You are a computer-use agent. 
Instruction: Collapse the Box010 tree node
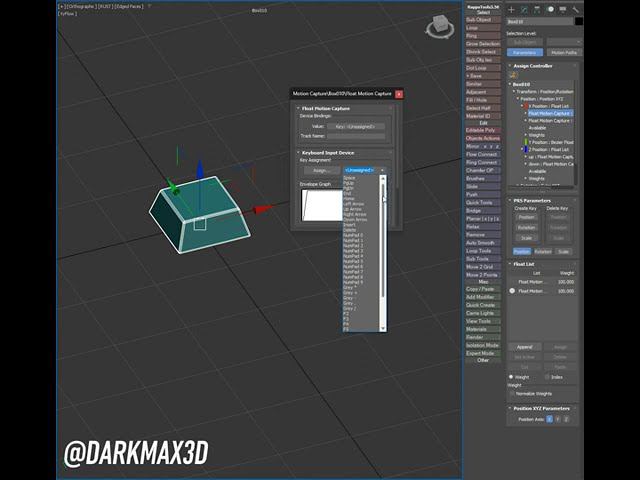pos(510,84)
